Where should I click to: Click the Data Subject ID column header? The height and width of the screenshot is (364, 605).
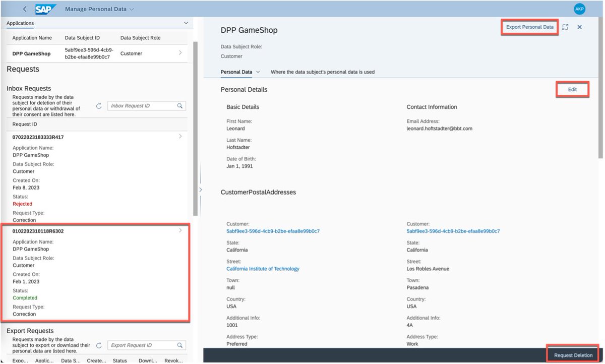coord(83,38)
